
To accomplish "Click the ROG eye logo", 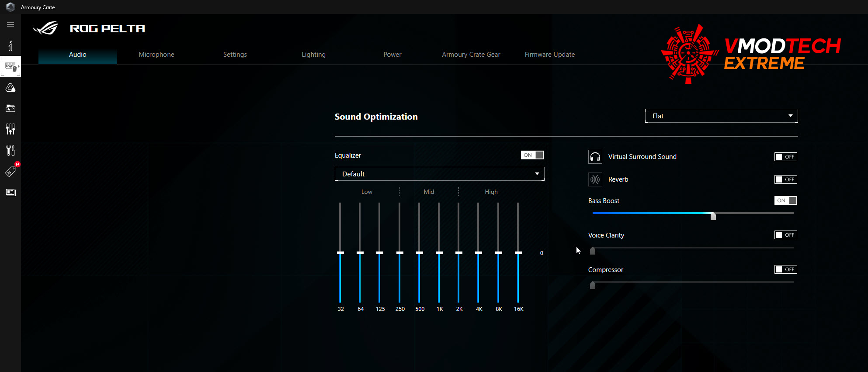I will tap(45, 28).
